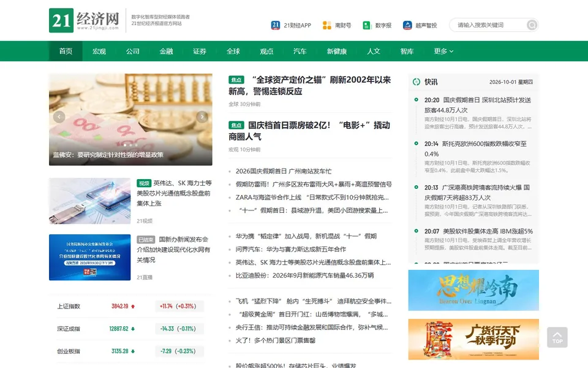Open 超级黄金周 首日开门红 article

pyautogui.click(x=312, y=314)
